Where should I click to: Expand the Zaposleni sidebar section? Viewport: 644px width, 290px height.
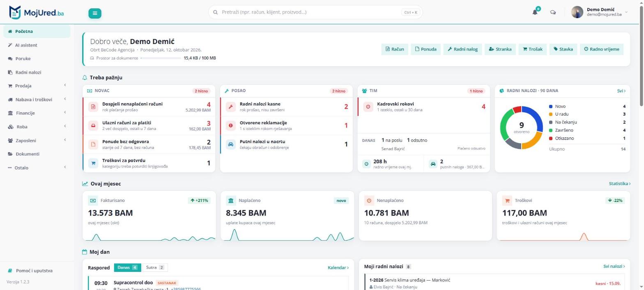click(37, 140)
